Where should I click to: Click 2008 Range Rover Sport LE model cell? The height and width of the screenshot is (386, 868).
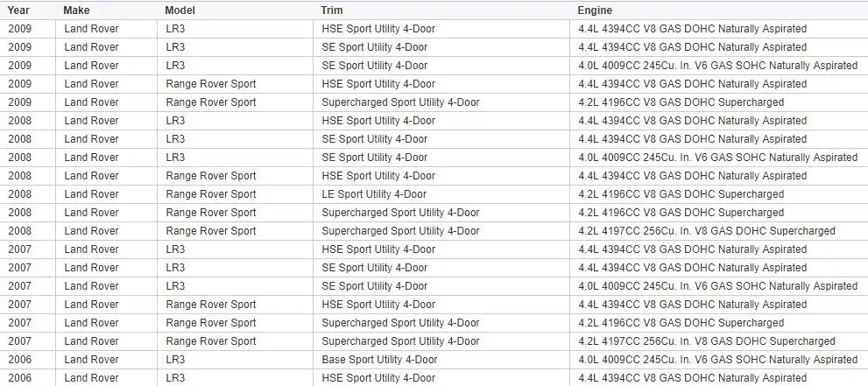point(236,194)
